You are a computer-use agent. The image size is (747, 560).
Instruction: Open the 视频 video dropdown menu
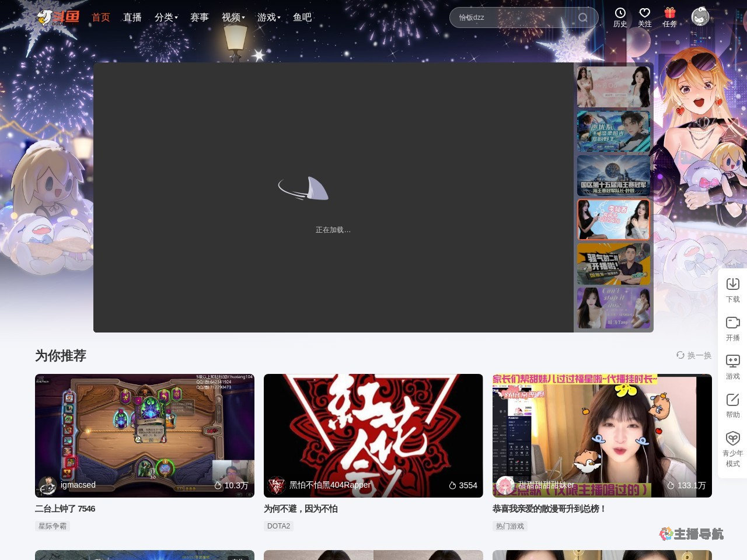click(x=231, y=17)
